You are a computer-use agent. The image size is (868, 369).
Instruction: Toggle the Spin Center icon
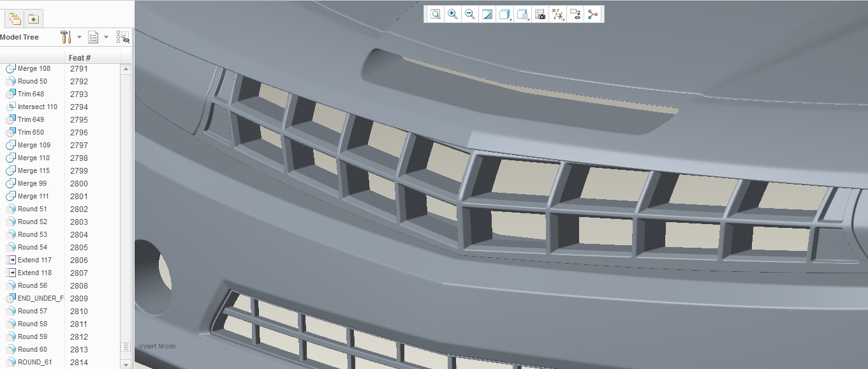tap(593, 14)
